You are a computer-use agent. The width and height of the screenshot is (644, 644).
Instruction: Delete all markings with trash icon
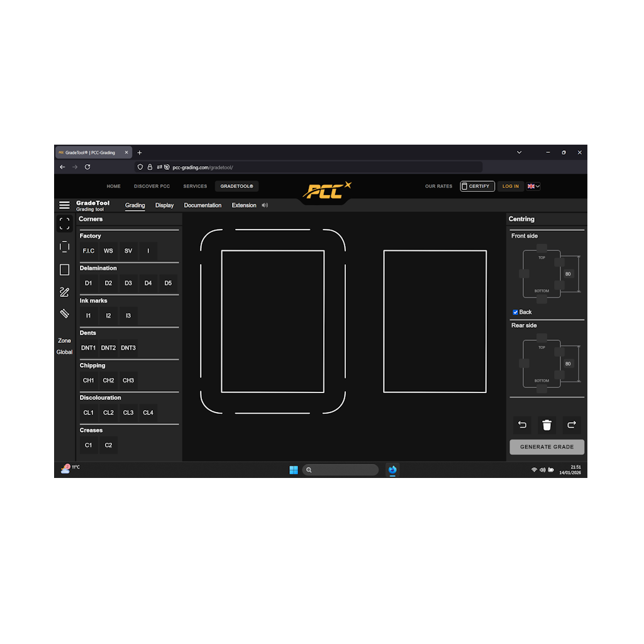pyautogui.click(x=547, y=425)
